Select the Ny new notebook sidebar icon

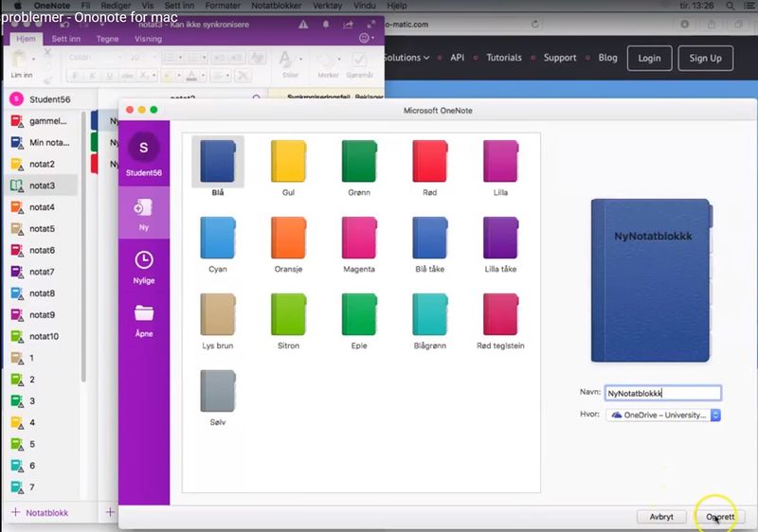[x=144, y=207]
